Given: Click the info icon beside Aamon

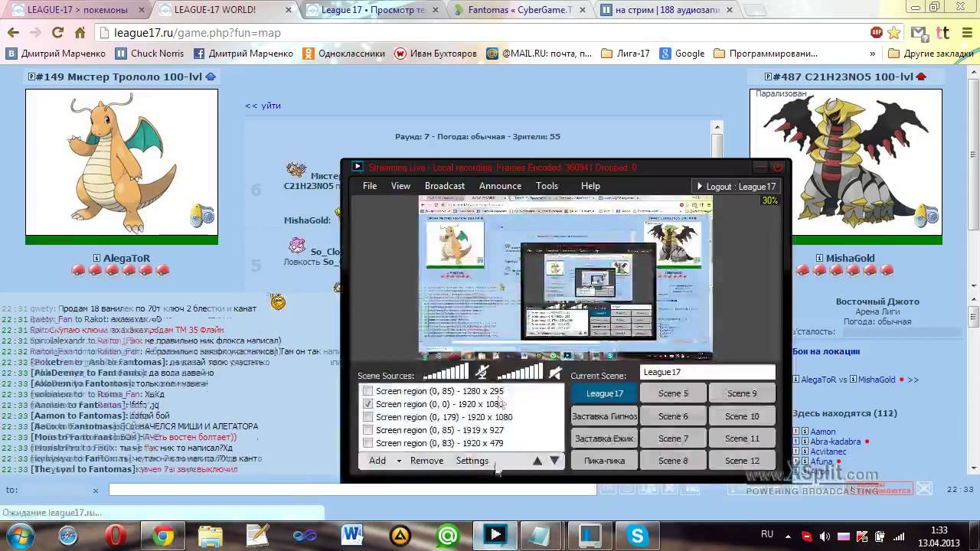Looking at the screenshot, I should point(805,432).
